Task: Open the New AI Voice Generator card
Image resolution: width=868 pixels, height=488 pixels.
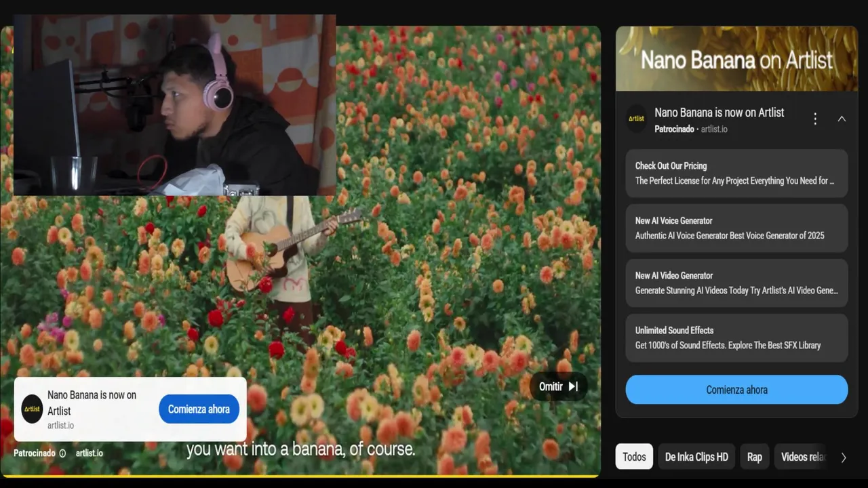Action: click(736, 228)
